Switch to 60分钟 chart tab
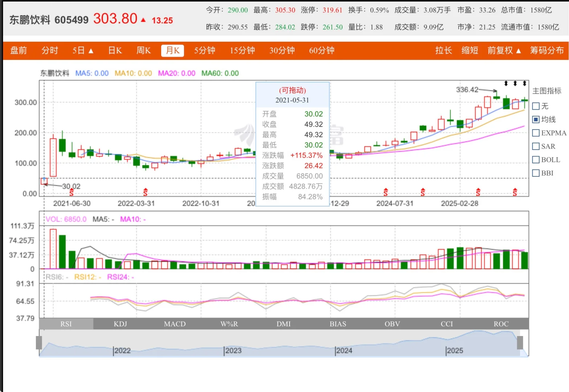The width and height of the screenshot is (569, 392). 322,50
